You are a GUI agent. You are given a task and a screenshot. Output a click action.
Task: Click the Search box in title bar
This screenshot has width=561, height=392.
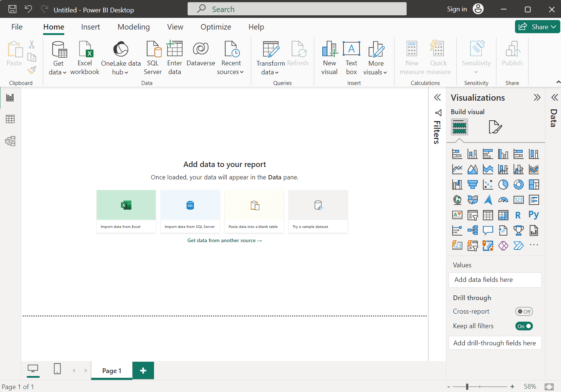297,9
